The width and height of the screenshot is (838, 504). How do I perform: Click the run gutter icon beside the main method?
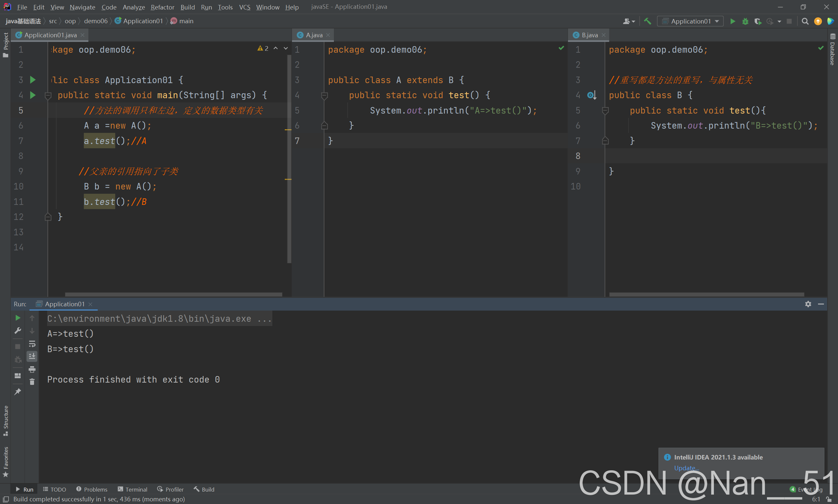(33, 95)
